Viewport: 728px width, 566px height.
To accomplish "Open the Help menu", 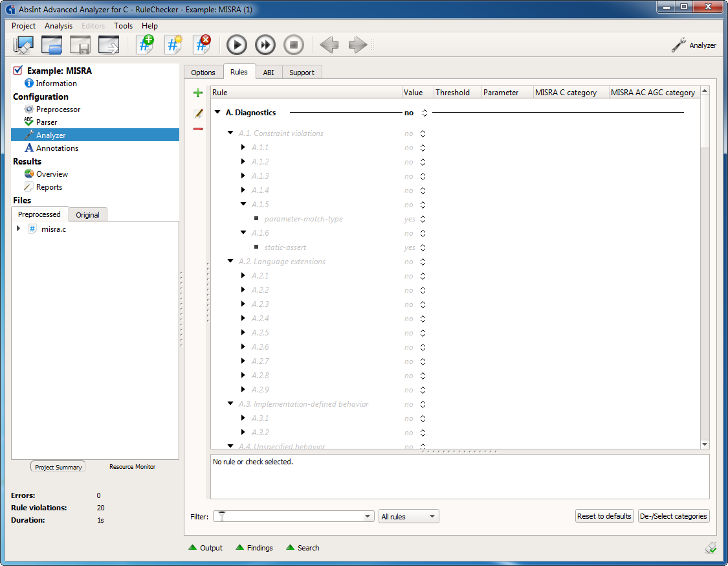I will (149, 25).
